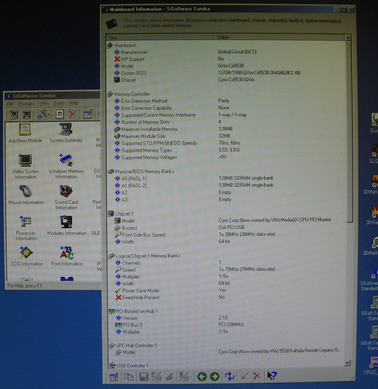This screenshot has width=378, height=389.
Task: Click the blue refresh arrows icon
Action: tap(229, 376)
